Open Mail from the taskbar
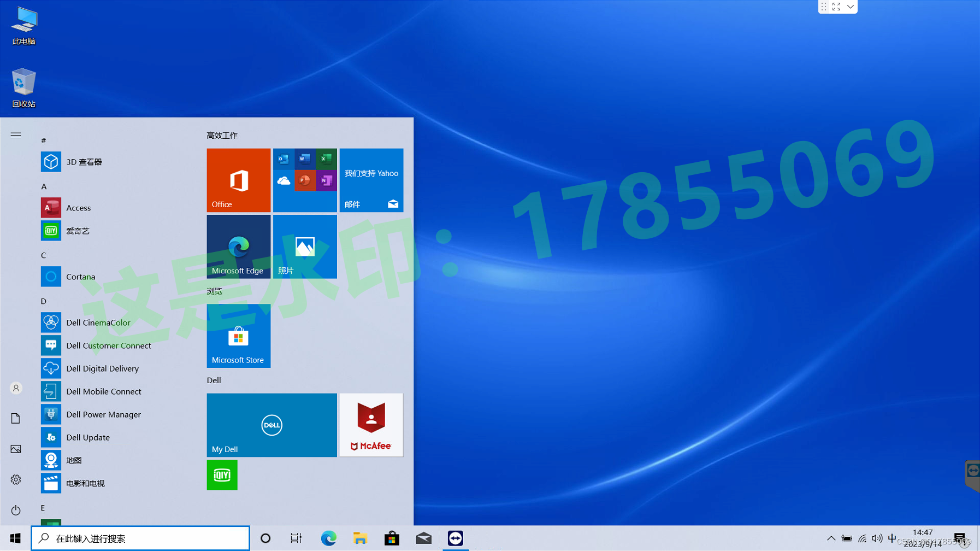The height and width of the screenshot is (551, 980). pyautogui.click(x=423, y=538)
